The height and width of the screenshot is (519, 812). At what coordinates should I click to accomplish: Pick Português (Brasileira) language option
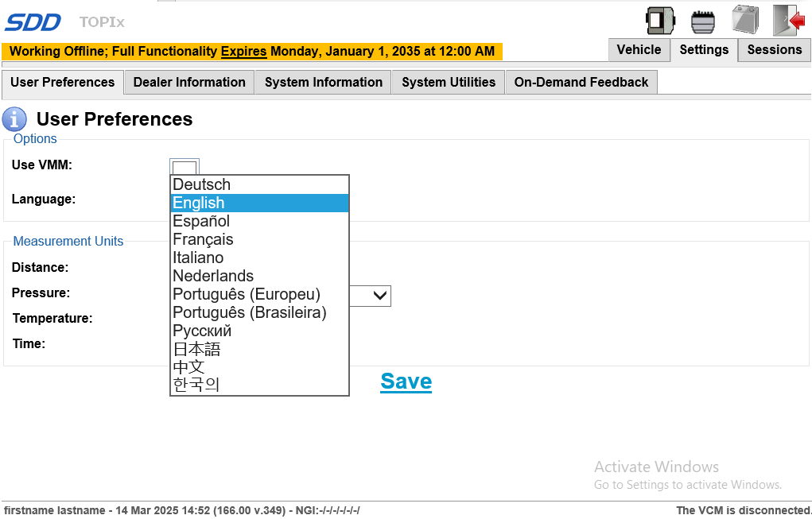click(x=250, y=312)
